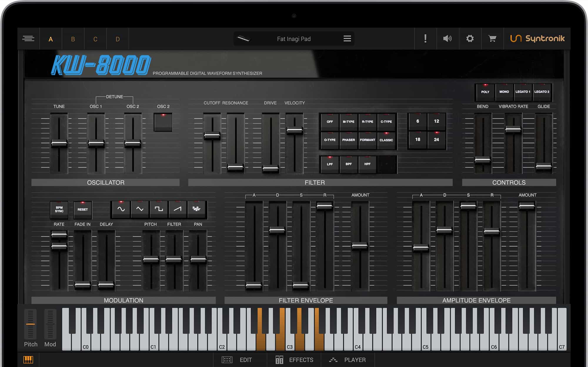Select the O-TYPE filter
588x367 pixels.
pos(330,140)
